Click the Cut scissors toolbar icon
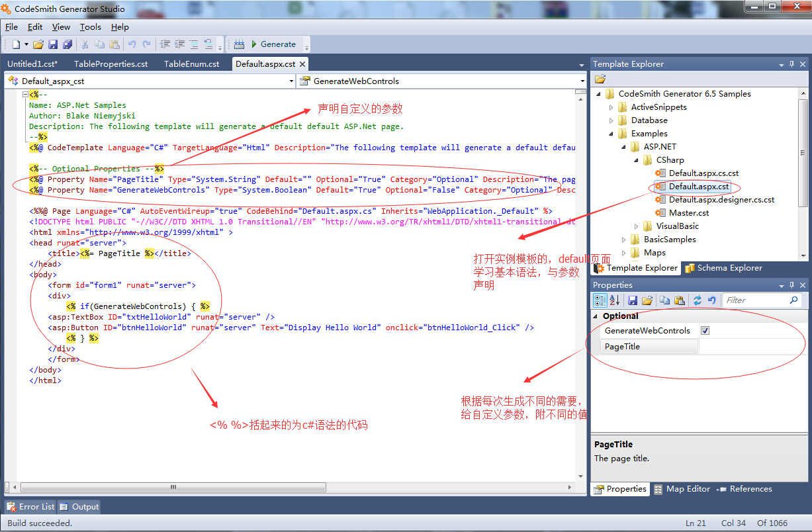The height and width of the screenshot is (532, 812). [85, 44]
